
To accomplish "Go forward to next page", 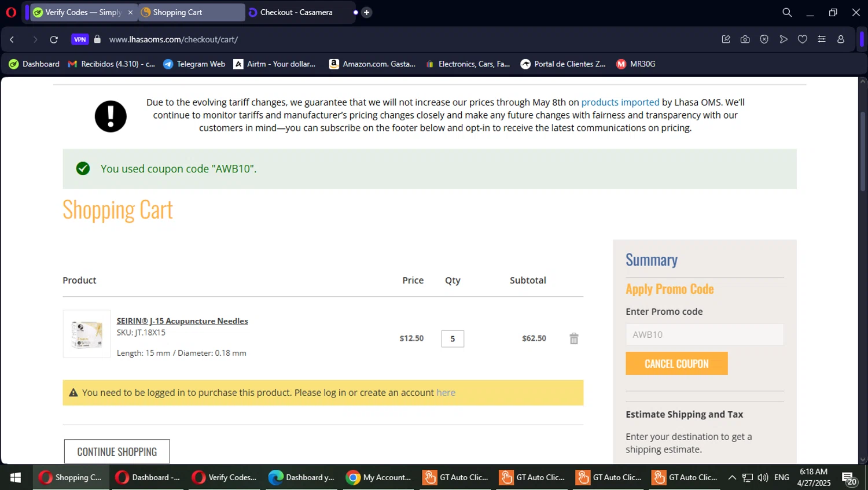I will click(35, 39).
